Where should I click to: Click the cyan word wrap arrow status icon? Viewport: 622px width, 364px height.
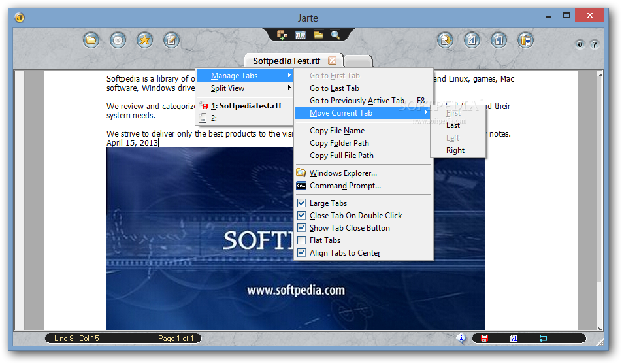point(543,339)
